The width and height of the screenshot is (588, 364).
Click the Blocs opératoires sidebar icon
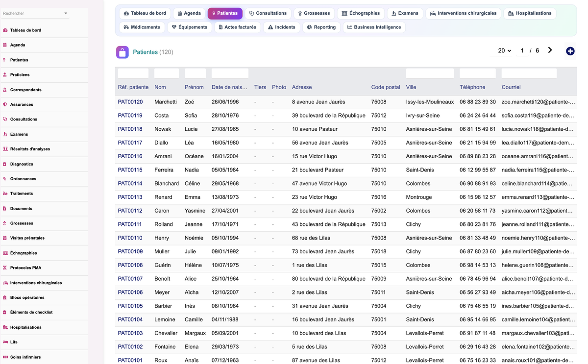tap(5, 297)
